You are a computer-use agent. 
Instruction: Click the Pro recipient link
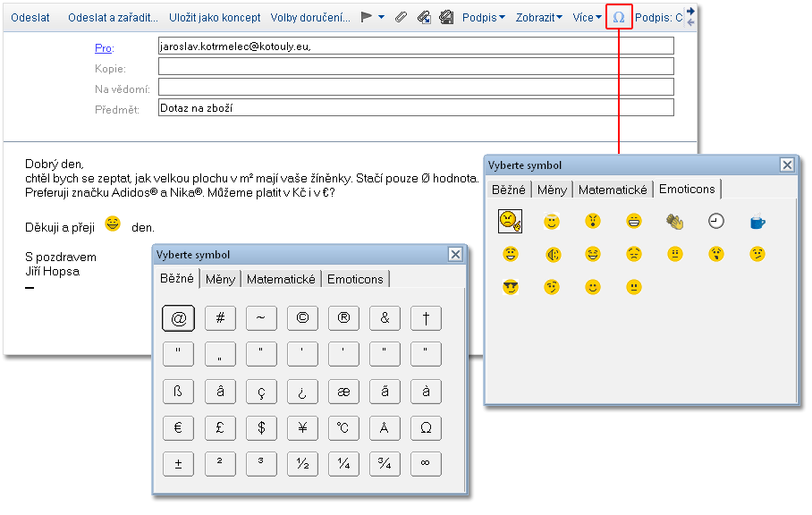pyautogui.click(x=103, y=46)
